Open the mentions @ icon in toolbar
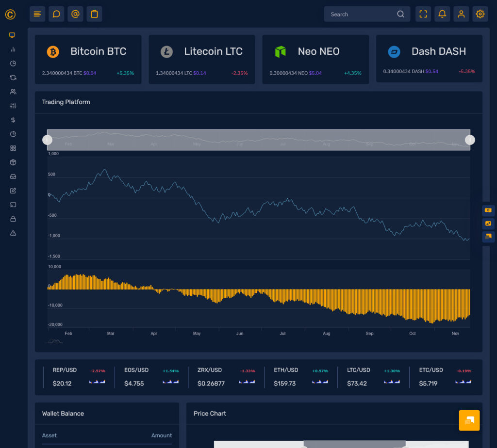 (75, 14)
